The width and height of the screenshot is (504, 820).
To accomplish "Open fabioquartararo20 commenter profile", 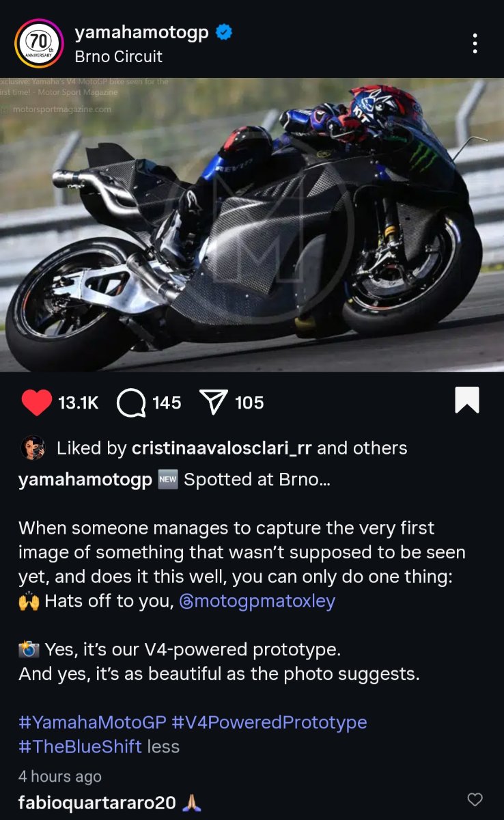I will tap(97, 802).
